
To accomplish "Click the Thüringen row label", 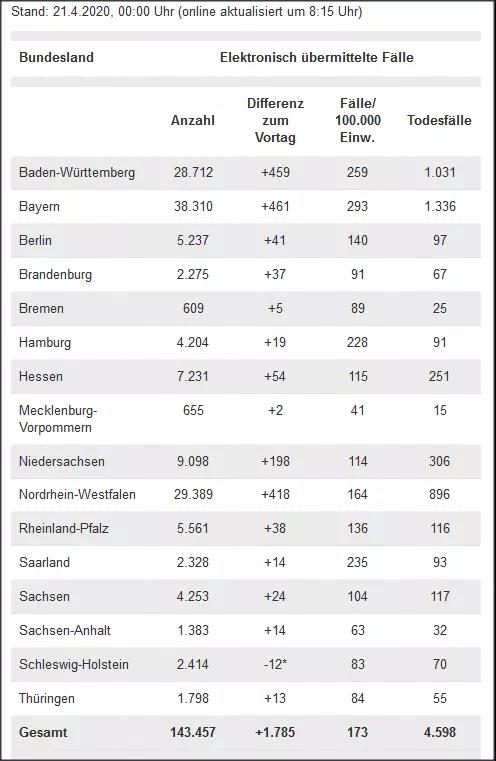I will point(47,698).
